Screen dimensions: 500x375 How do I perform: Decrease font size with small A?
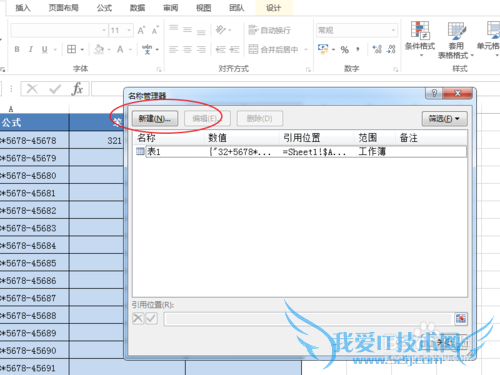click(155, 31)
